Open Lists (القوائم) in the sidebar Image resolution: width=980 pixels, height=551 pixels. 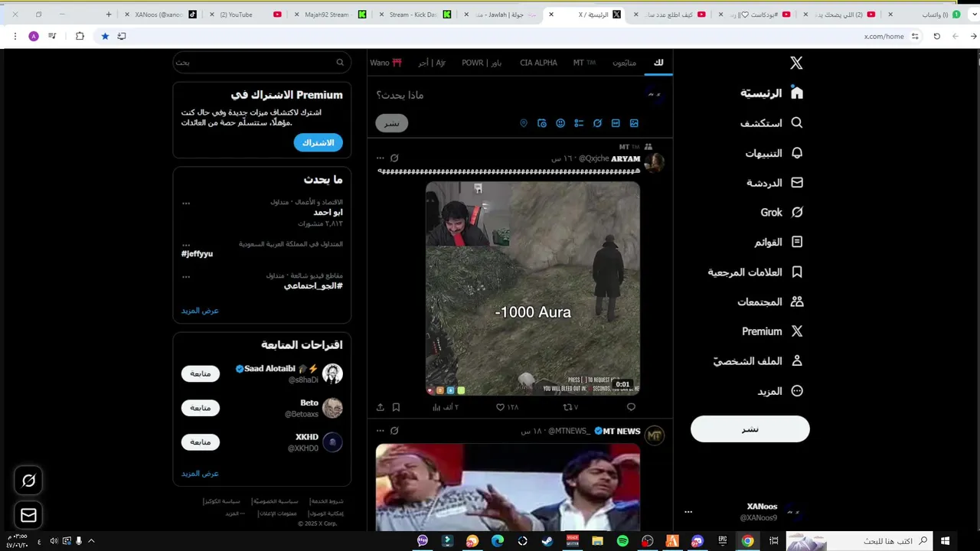click(x=778, y=243)
